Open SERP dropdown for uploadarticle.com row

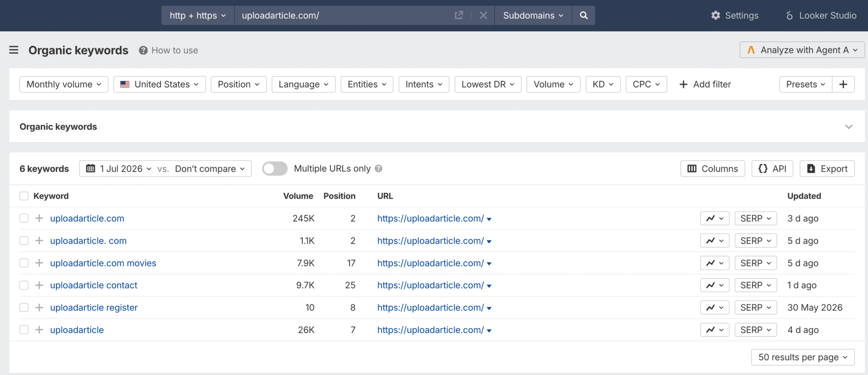tap(755, 218)
